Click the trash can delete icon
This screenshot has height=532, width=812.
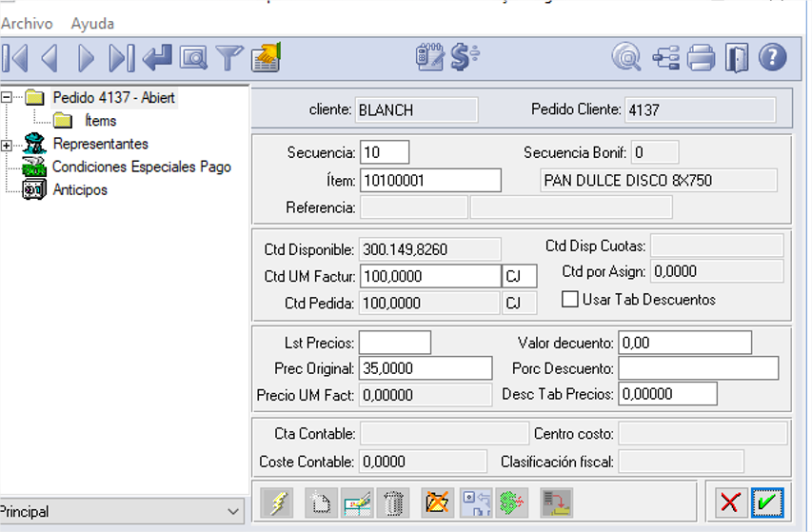click(x=393, y=502)
